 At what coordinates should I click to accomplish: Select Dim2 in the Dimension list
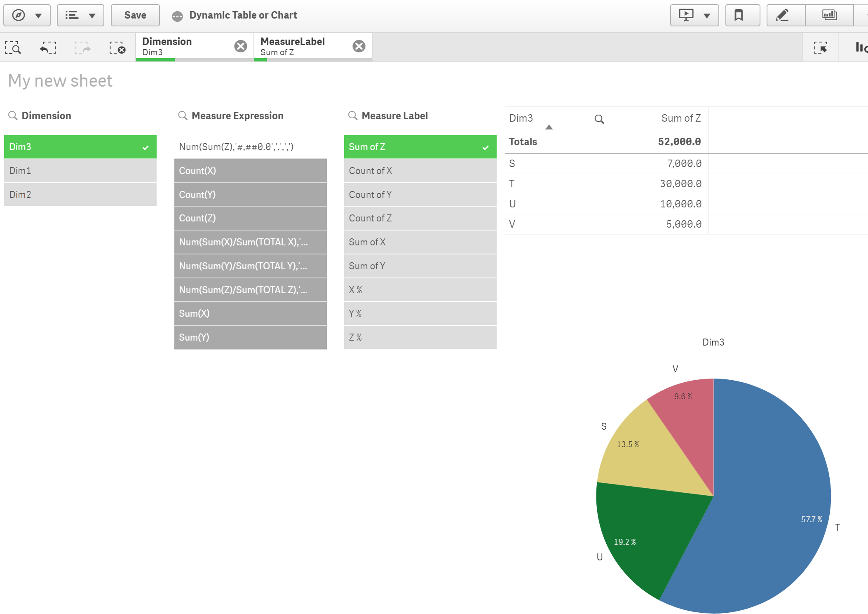[x=80, y=194]
